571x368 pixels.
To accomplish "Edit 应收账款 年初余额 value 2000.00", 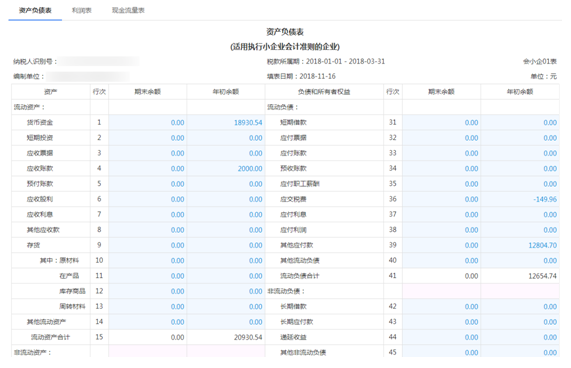I will 226,169.
